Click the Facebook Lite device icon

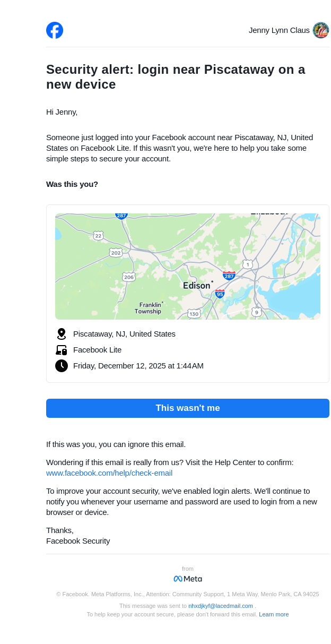(x=62, y=350)
